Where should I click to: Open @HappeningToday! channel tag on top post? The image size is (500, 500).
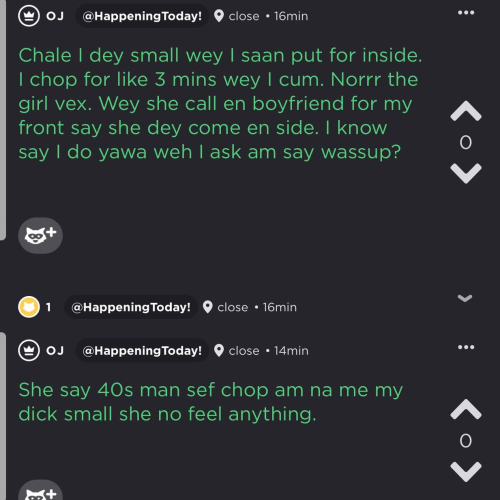coord(142,16)
